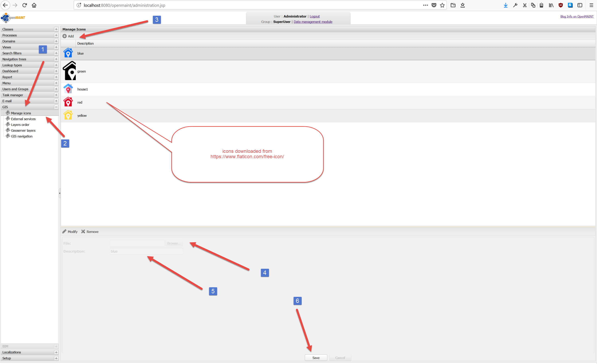Click the Remove X icon
Image resolution: width=597 pixels, height=364 pixels.
tap(83, 232)
